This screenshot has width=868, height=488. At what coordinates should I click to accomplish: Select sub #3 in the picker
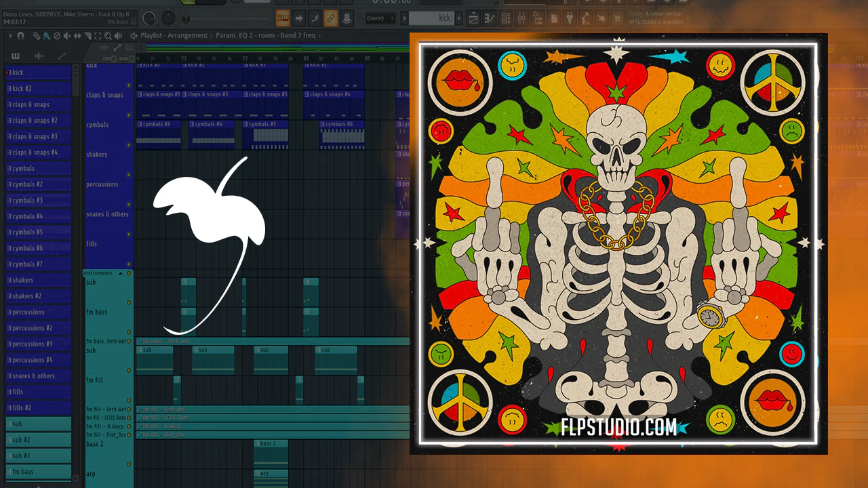pos(39,456)
